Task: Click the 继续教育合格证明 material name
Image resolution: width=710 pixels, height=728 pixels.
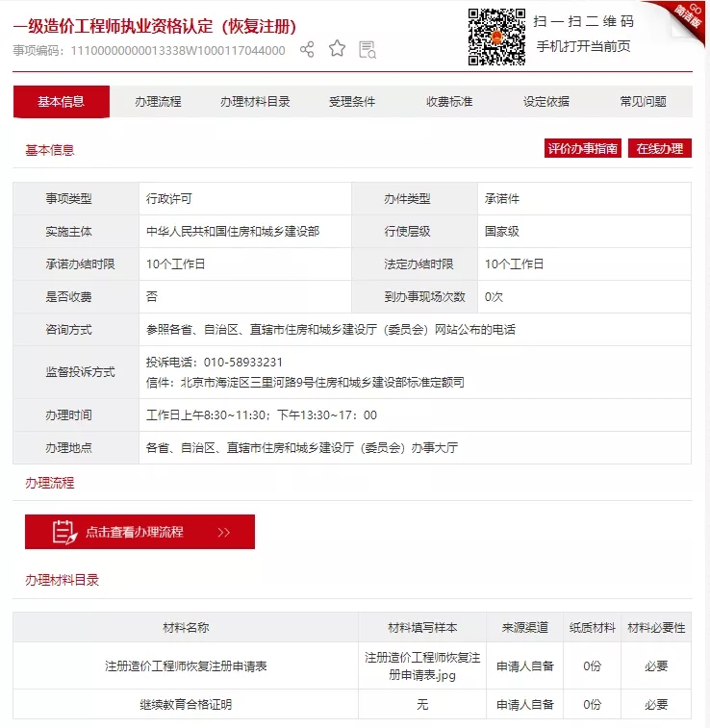Action: click(186, 705)
